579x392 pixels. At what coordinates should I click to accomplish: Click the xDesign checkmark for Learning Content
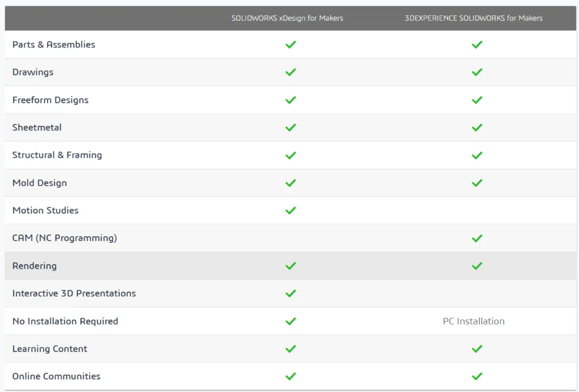(x=291, y=349)
